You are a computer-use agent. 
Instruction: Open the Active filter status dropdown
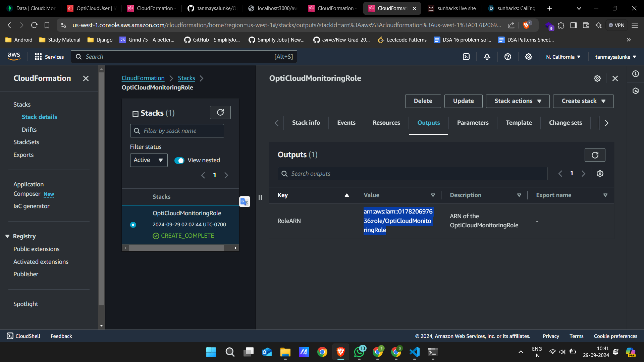149,160
